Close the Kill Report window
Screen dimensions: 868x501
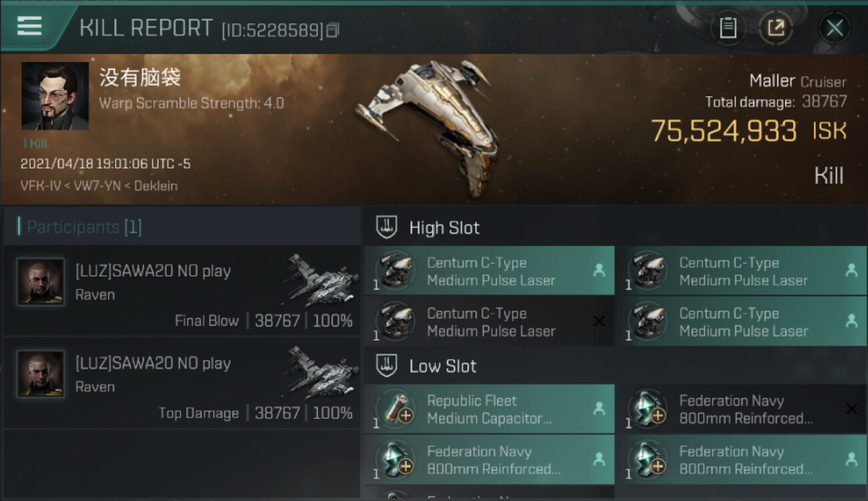835,28
